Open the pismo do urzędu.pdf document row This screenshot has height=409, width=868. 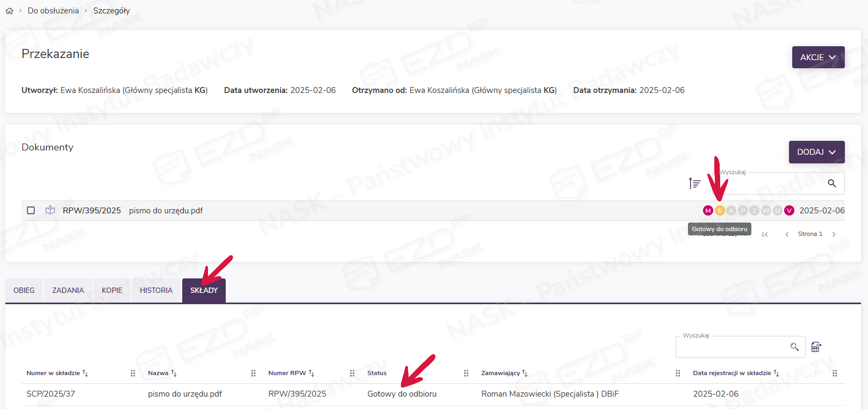(x=166, y=211)
